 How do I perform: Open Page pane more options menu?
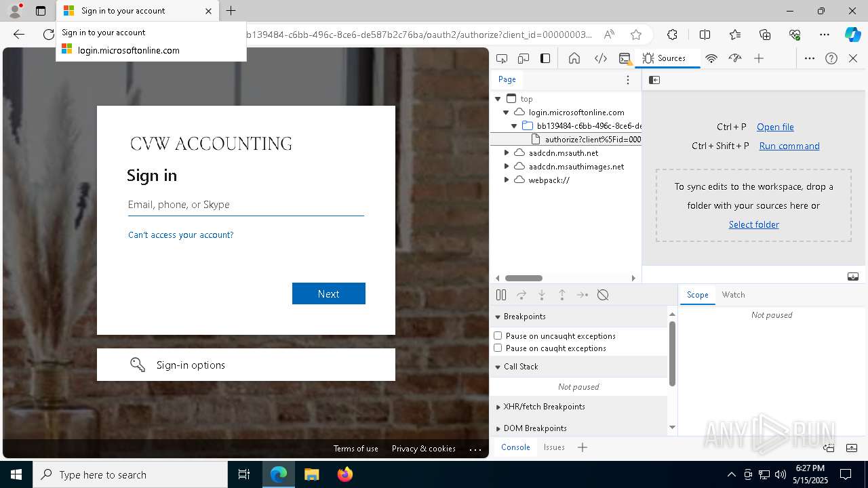[628, 80]
